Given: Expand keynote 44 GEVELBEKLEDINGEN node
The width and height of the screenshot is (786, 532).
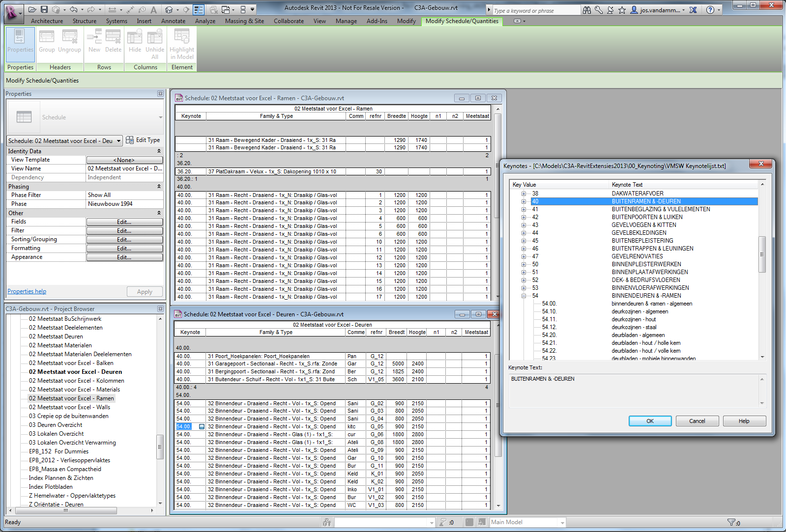Looking at the screenshot, I should click(524, 233).
